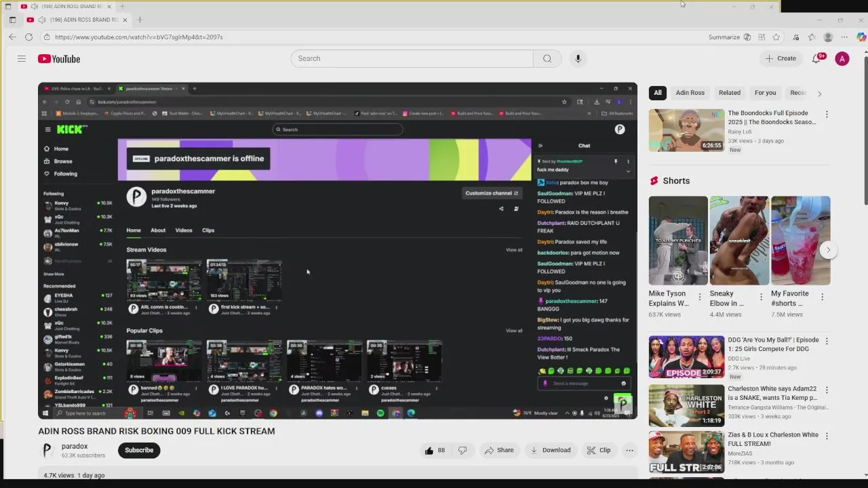Share this video

tap(498, 450)
